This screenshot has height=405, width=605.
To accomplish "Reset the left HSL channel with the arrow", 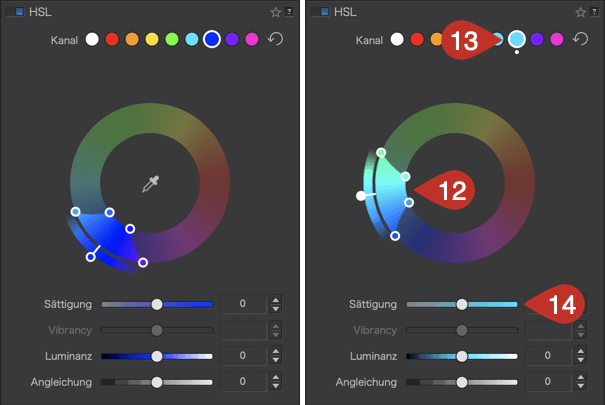I will point(275,39).
